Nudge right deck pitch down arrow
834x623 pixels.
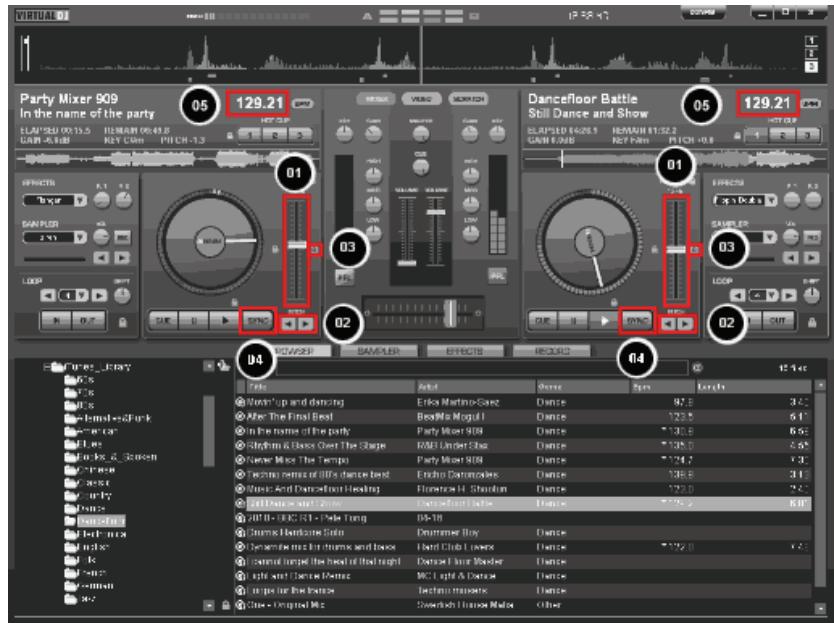(669, 323)
